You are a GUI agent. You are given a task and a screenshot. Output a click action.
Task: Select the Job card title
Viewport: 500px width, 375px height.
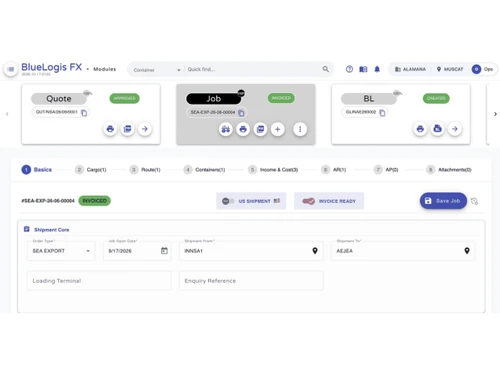pyautogui.click(x=213, y=99)
